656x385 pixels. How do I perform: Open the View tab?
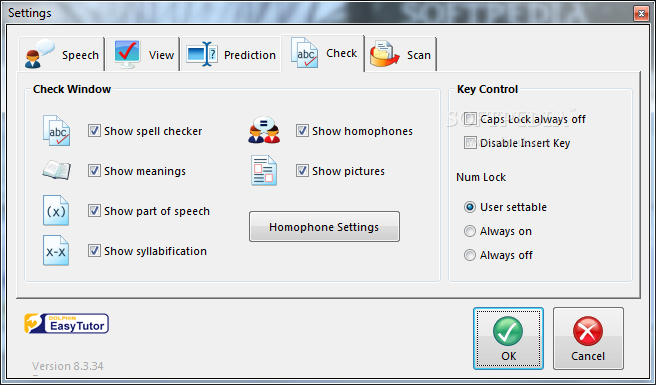pyautogui.click(x=143, y=54)
